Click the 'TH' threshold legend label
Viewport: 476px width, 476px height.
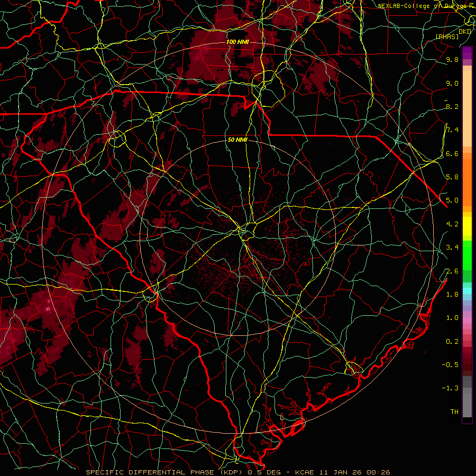[454, 412]
